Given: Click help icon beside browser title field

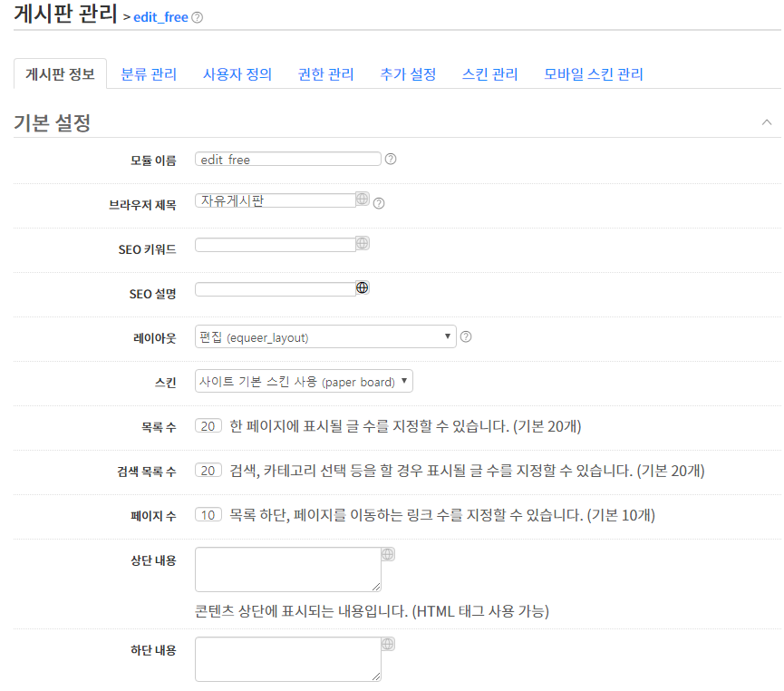Looking at the screenshot, I should coord(379,203).
